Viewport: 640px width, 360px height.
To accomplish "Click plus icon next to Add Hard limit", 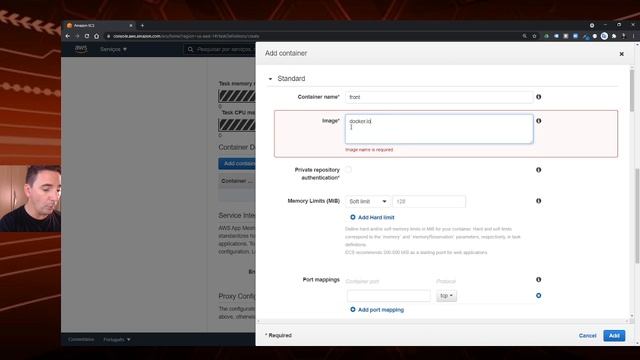I will (353, 217).
